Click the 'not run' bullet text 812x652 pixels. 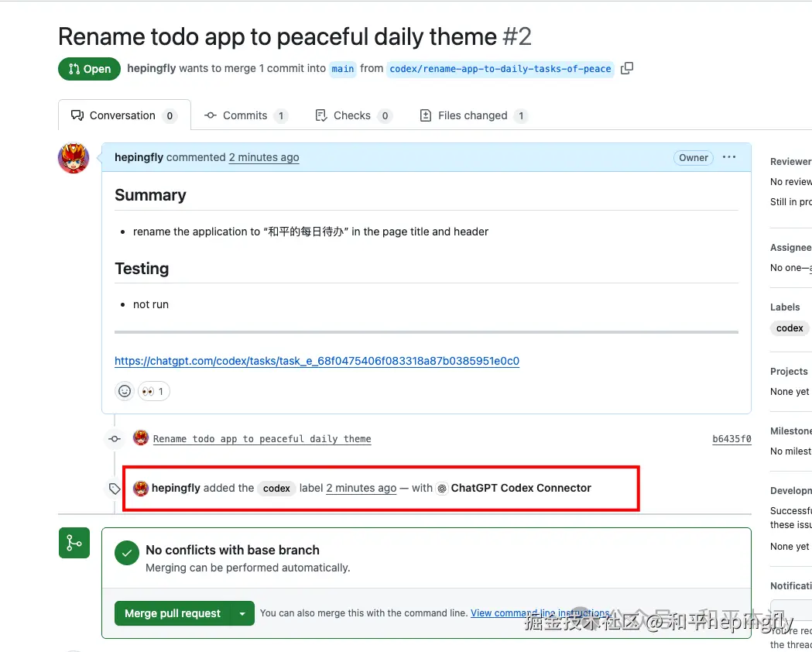click(x=151, y=304)
